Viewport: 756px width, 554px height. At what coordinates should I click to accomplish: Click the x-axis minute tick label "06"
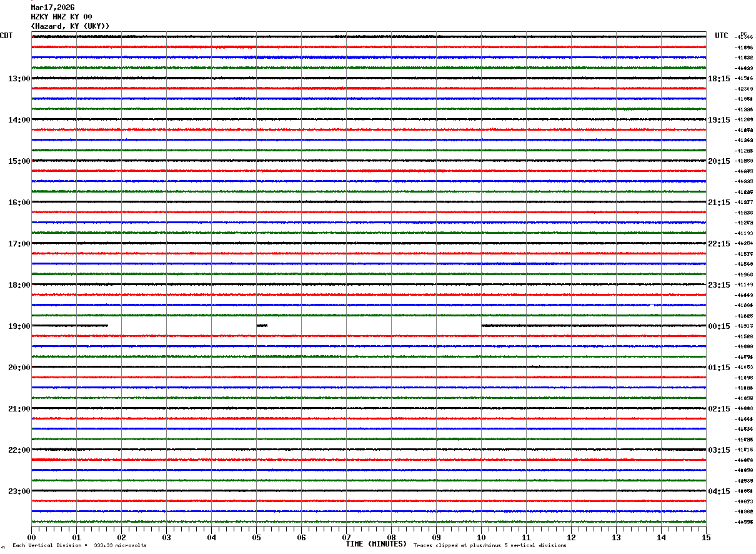point(301,538)
